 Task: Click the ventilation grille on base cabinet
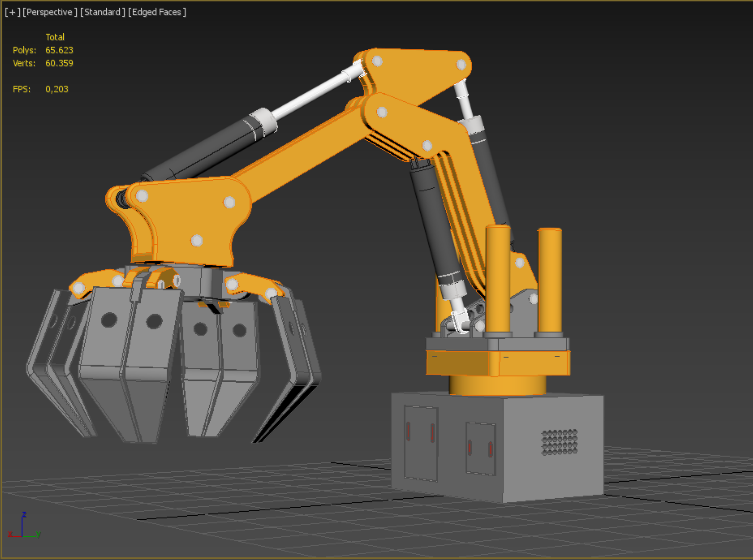pyautogui.click(x=560, y=443)
